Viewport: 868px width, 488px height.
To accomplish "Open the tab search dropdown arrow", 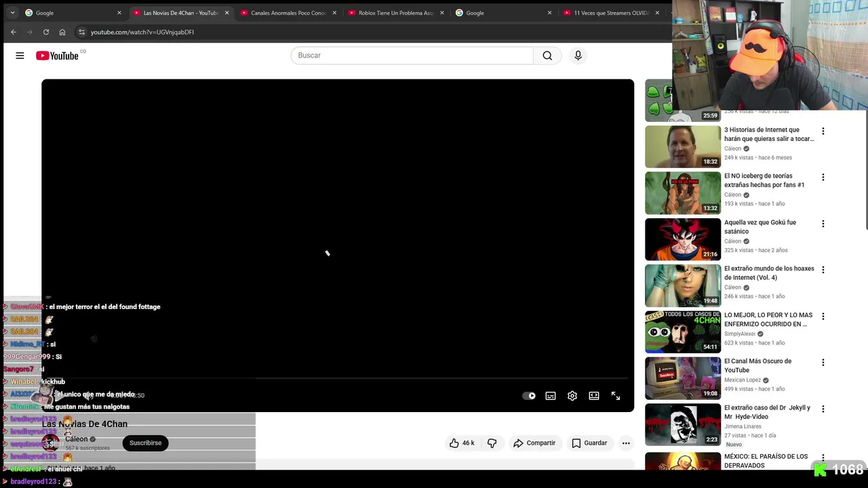I will pyautogui.click(x=12, y=12).
